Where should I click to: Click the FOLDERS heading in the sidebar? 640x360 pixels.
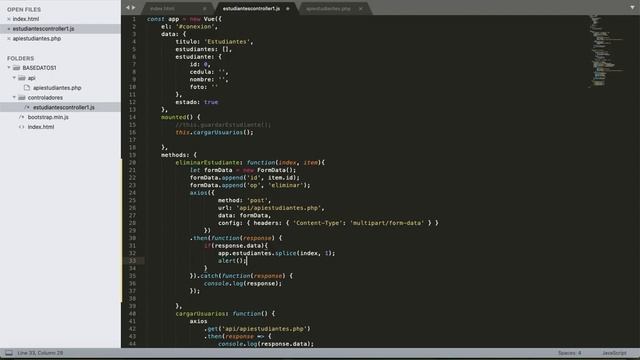20,58
